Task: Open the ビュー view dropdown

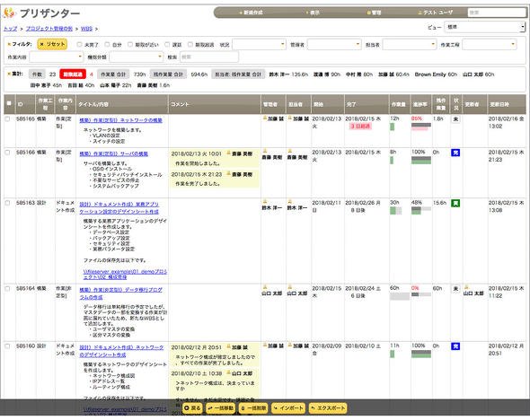Action: pos(485,27)
